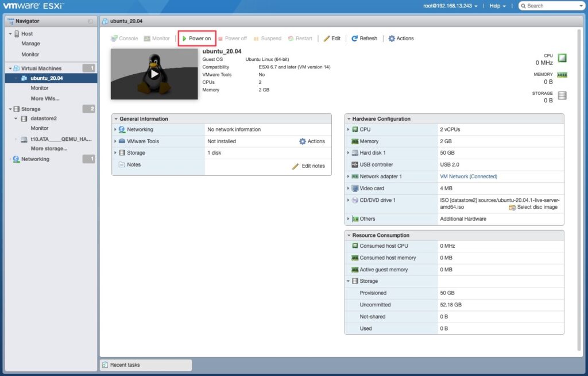Click the Power off toolbar button

tap(233, 39)
